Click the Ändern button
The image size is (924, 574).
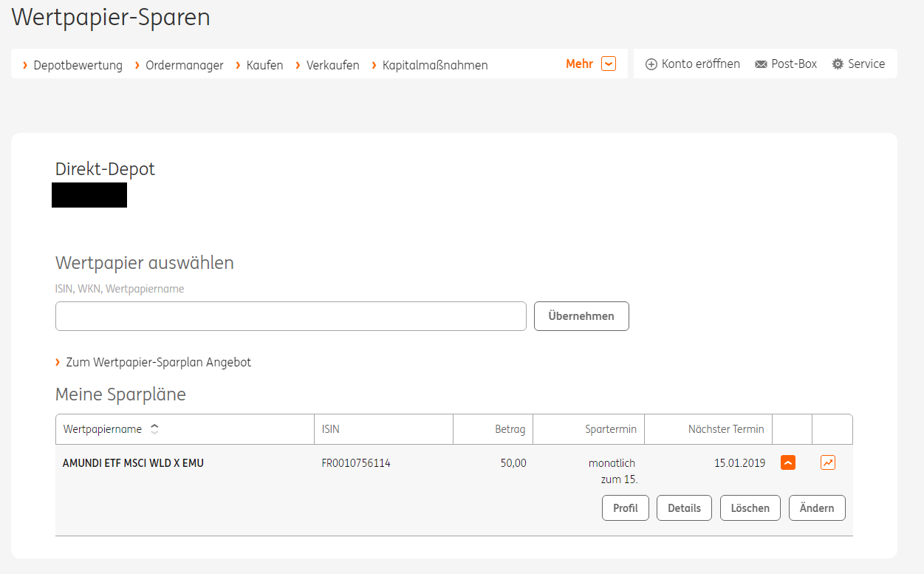click(x=817, y=508)
